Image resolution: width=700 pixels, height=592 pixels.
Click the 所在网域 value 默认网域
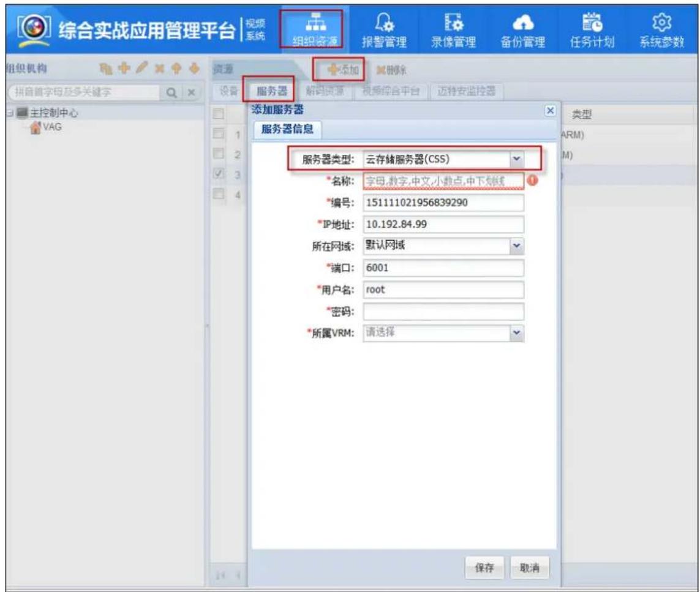tap(385, 245)
